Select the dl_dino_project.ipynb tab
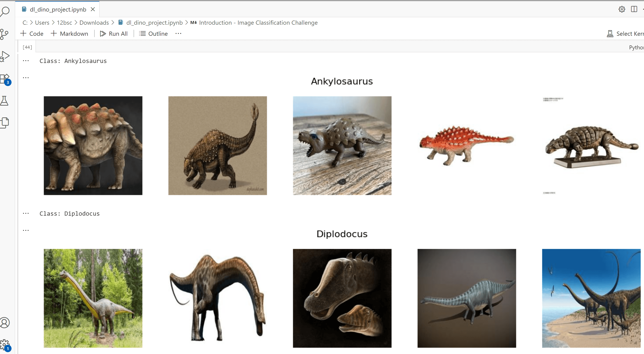The image size is (644, 354). tap(57, 9)
